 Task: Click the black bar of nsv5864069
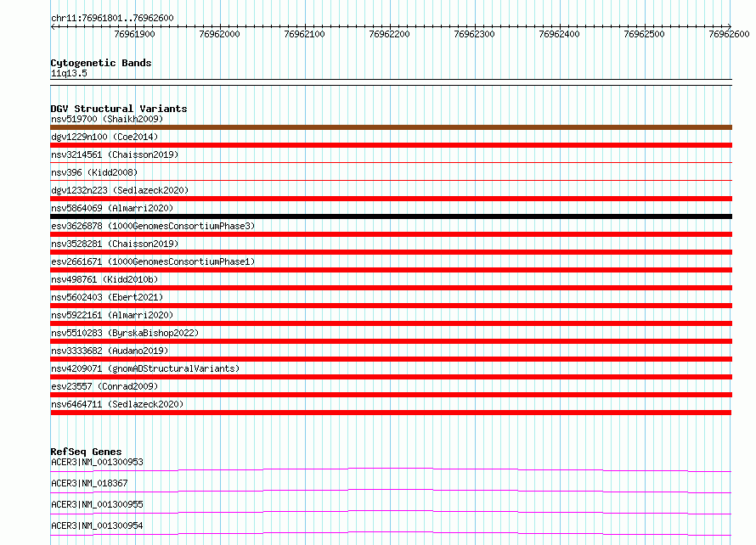click(x=391, y=216)
